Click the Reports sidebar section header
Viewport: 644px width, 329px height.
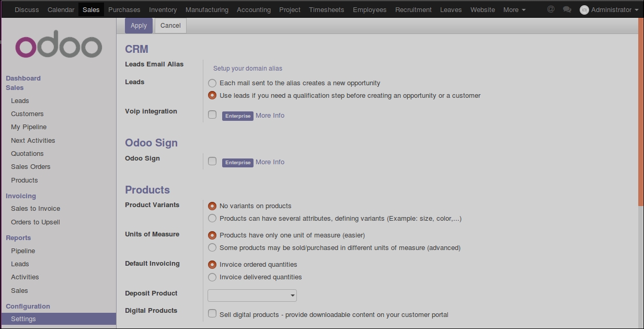[x=18, y=238]
